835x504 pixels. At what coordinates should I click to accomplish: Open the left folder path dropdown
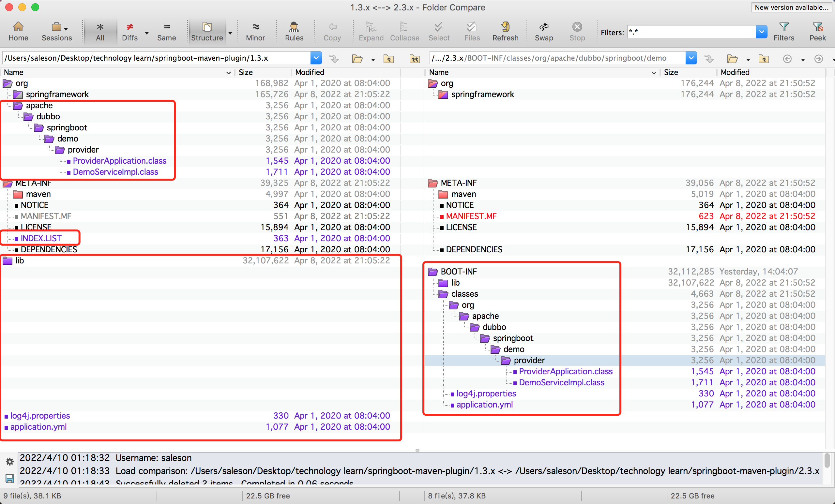point(316,58)
